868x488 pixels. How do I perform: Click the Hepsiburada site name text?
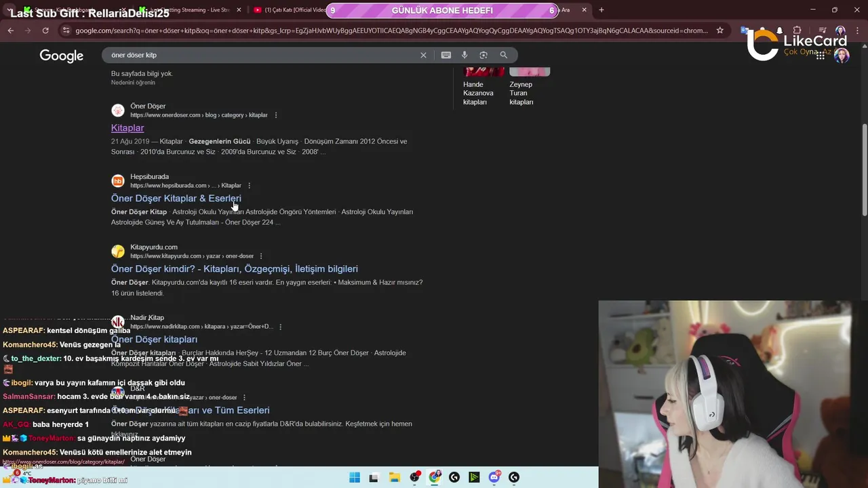click(149, 177)
